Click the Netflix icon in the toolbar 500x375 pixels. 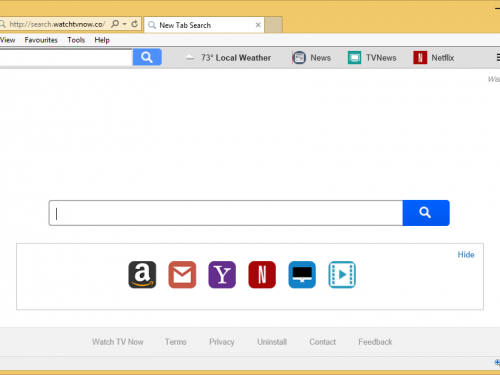[x=420, y=58]
